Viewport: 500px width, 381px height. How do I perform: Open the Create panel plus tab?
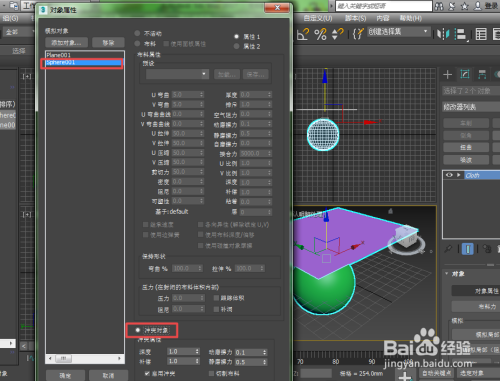pyautogui.click(x=448, y=74)
